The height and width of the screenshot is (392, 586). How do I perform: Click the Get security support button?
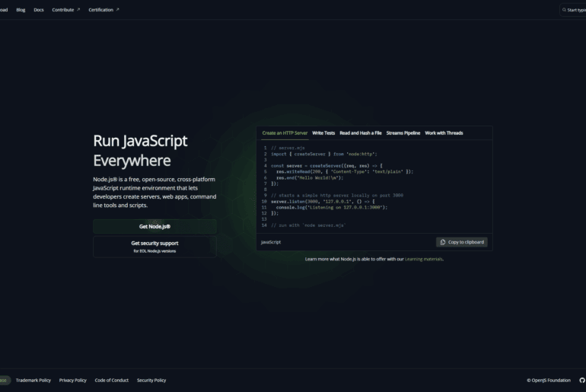pyautogui.click(x=154, y=246)
